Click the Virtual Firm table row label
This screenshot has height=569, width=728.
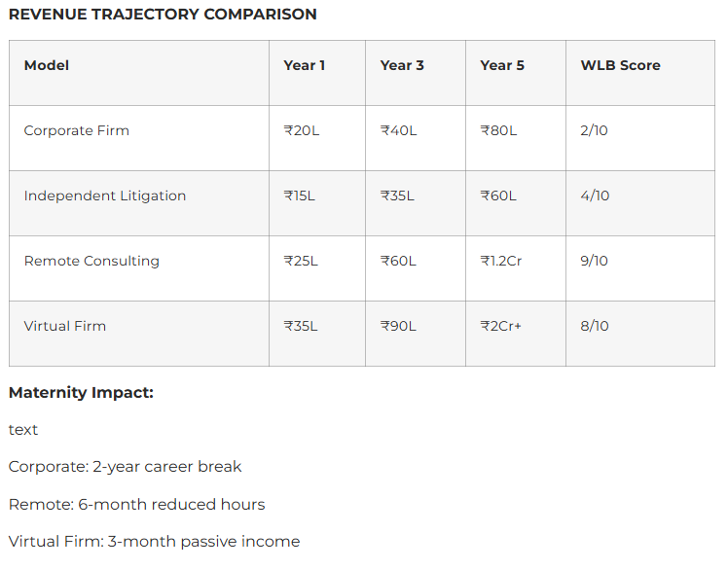(x=65, y=326)
